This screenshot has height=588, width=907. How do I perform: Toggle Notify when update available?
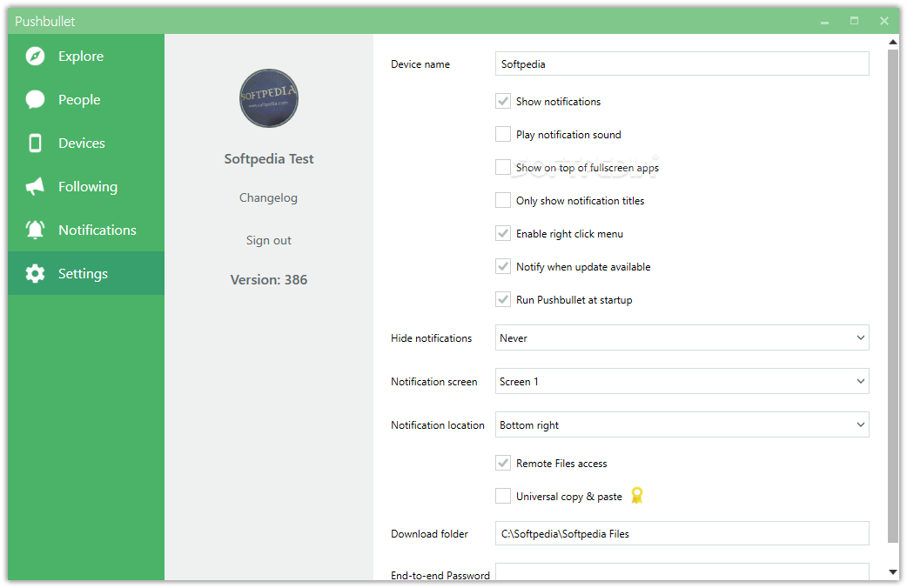tap(503, 266)
